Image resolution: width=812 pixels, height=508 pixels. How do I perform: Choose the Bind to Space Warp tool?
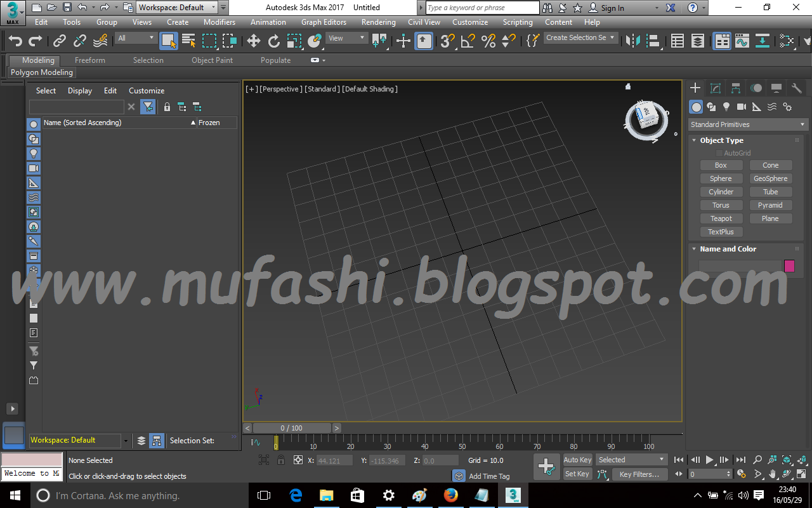click(x=100, y=41)
